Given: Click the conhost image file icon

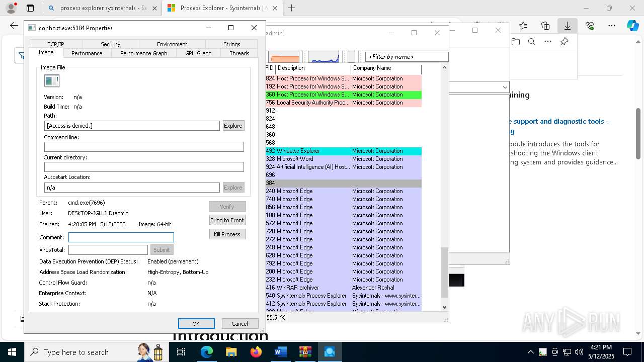Looking at the screenshot, I should pyautogui.click(x=52, y=80).
